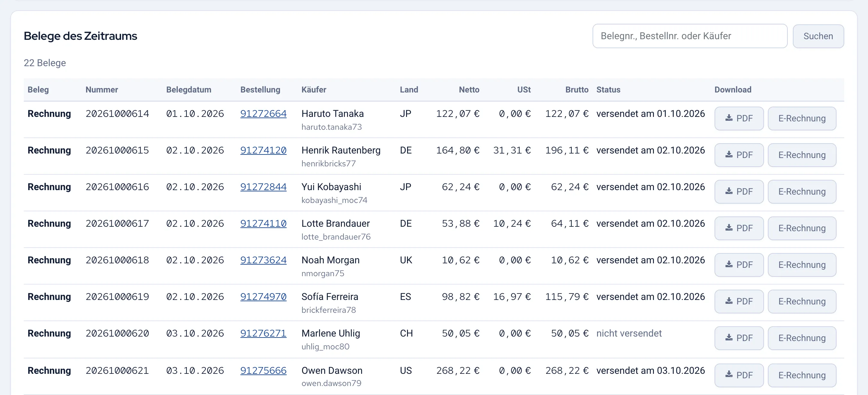Click the Status column header
This screenshot has width=868, height=395.
[x=608, y=90]
